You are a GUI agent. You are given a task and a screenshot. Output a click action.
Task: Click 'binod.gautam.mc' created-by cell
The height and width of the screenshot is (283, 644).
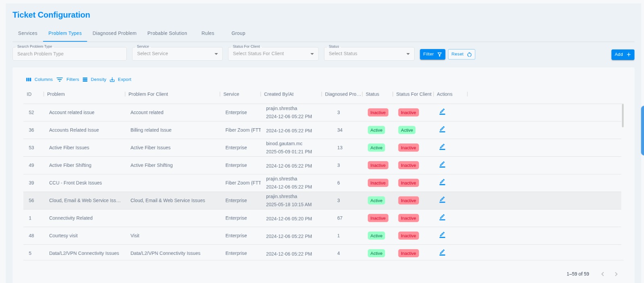284,144
